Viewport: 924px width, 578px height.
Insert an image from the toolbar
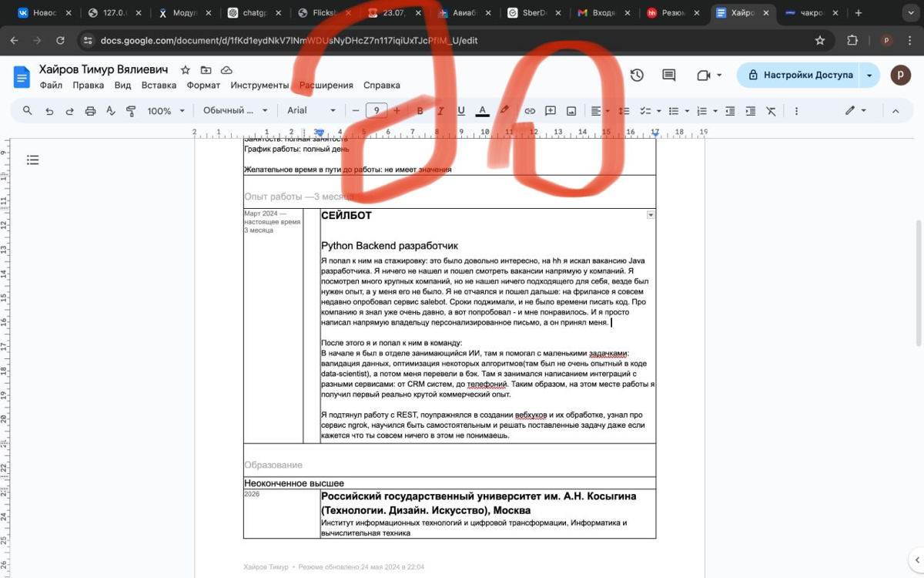point(571,111)
